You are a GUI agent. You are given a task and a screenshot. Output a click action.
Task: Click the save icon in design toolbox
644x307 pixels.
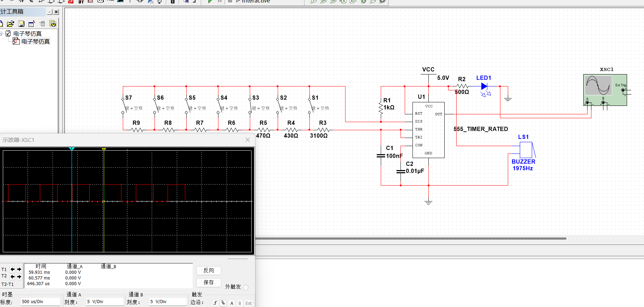(21, 24)
